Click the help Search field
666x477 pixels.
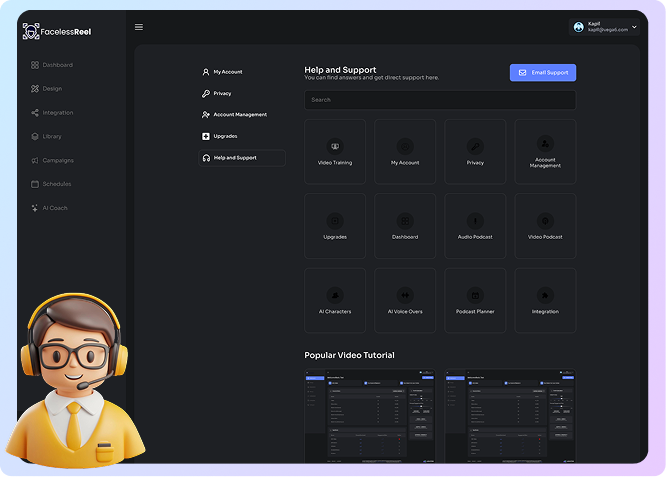coord(440,100)
